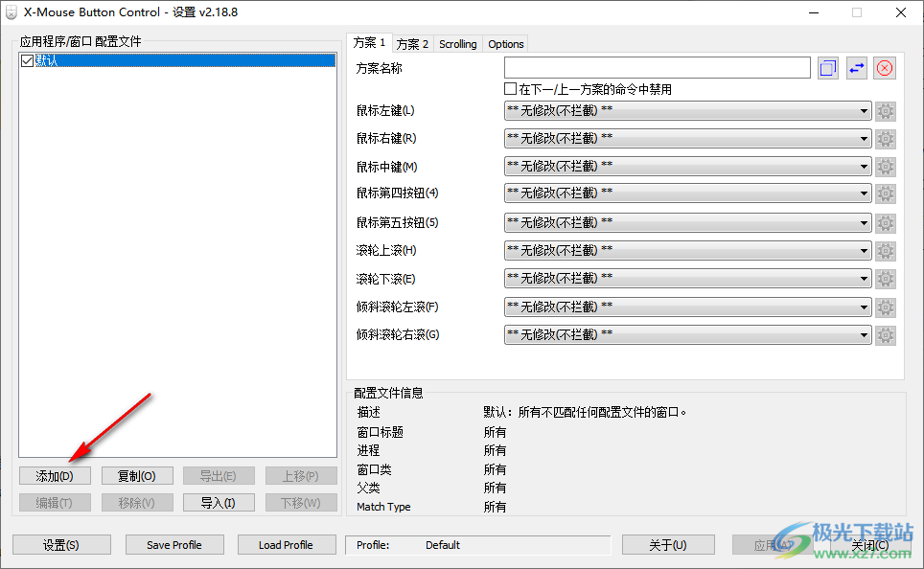Click the red reset layer icon
Screen dimensions: 924x569
pyautogui.click(x=885, y=68)
